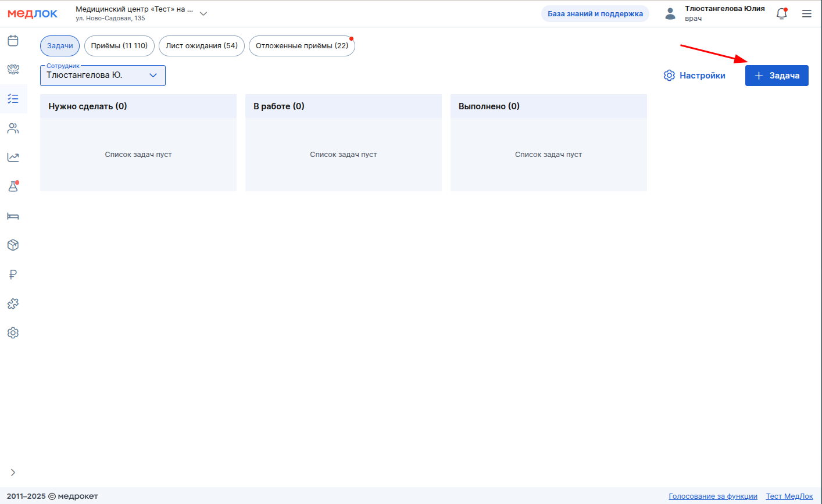Screen dimensions: 822x504
Task: Open the finances ruble icon
Action: coord(13,274)
